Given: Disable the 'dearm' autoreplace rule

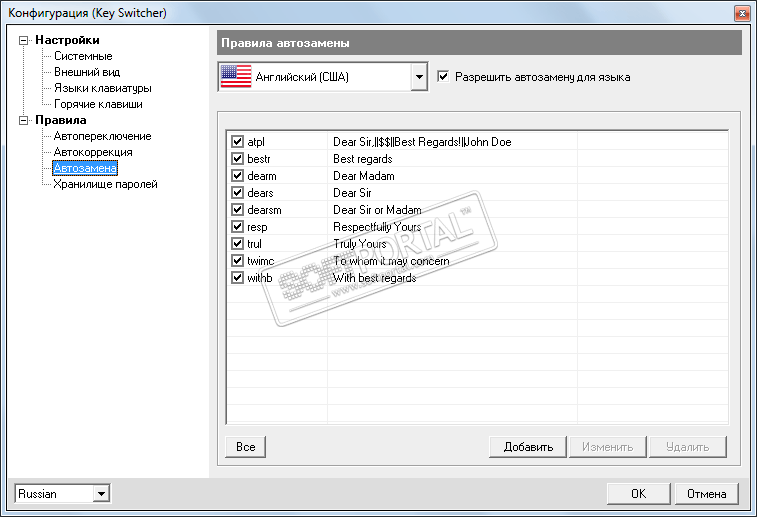Looking at the screenshot, I should click(x=237, y=175).
